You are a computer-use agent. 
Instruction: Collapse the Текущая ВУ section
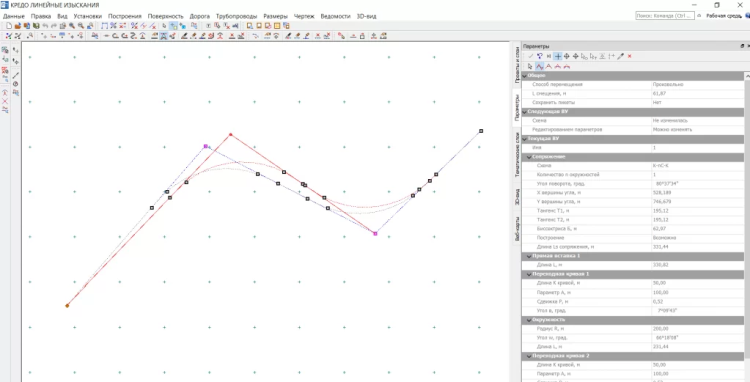[525, 139]
